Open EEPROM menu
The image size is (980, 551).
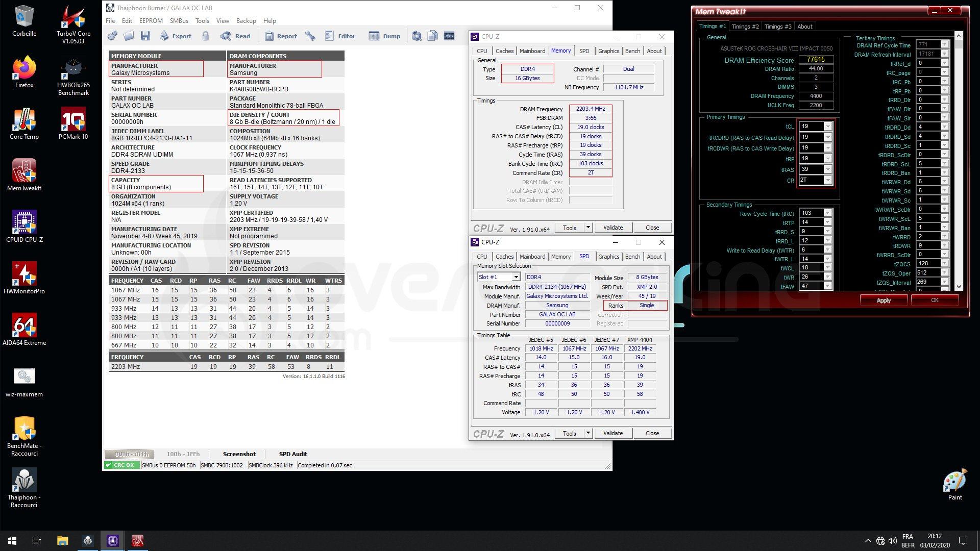pos(151,21)
